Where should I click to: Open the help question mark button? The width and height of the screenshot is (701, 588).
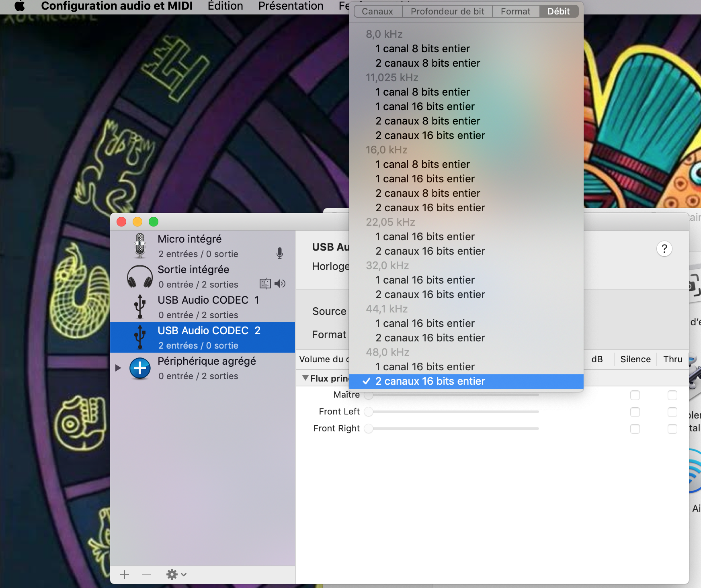(x=664, y=249)
